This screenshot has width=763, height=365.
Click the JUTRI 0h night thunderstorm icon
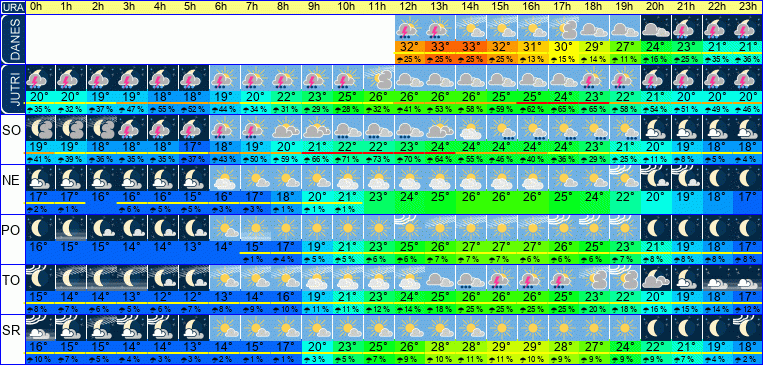[x=40, y=78]
